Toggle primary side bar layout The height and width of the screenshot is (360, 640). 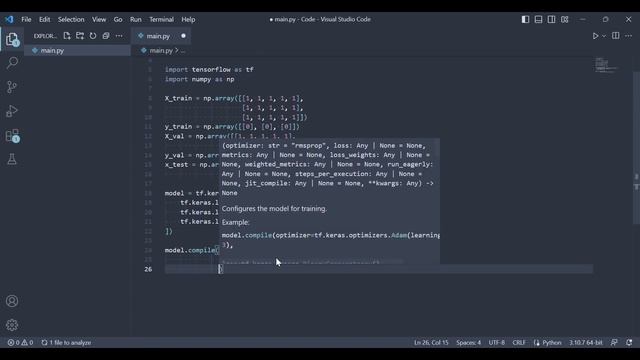(x=525, y=19)
